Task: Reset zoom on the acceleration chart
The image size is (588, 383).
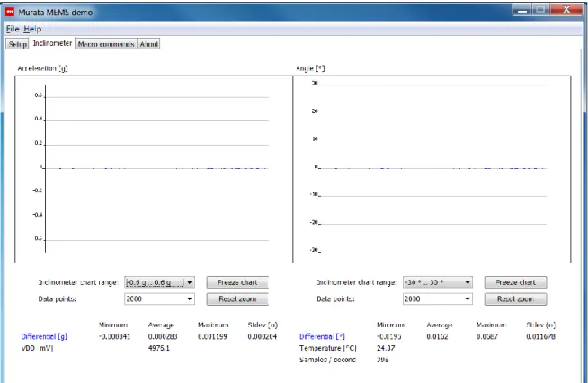Action: tap(237, 298)
